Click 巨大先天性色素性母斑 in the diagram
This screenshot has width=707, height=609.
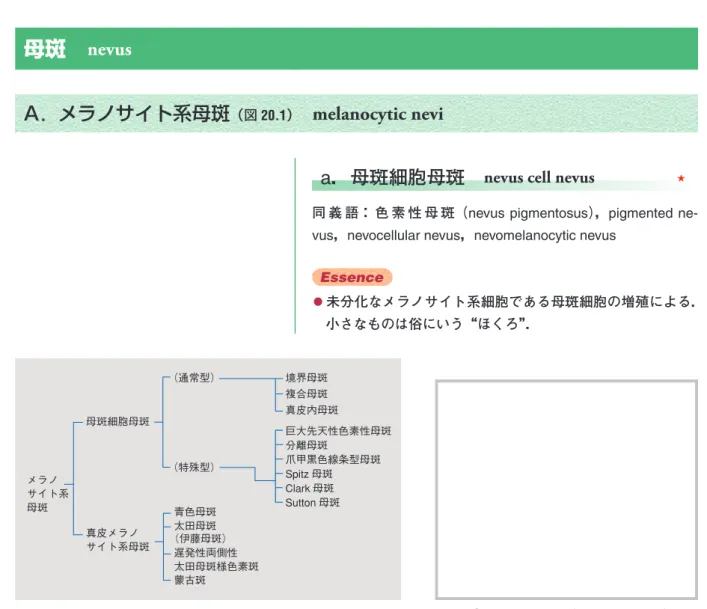(338, 431)
